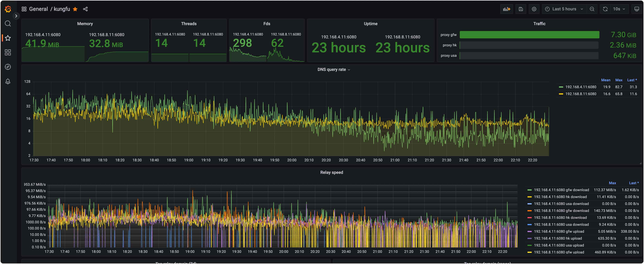Viewport: 644px width, 264px height.
Task: Click the Add panel icon
Action: [x=507, y=9]
